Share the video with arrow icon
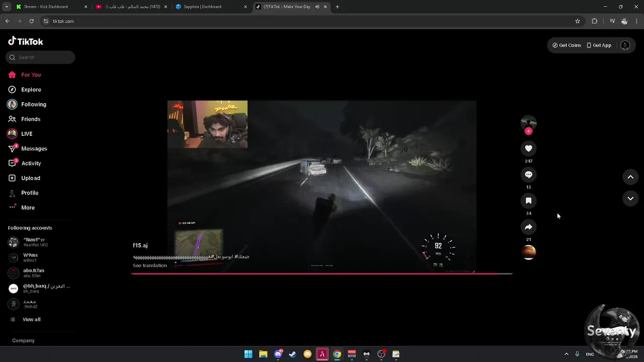Viewport: 644px width, 362px height. pyautogui.click(x=528, y=227)
